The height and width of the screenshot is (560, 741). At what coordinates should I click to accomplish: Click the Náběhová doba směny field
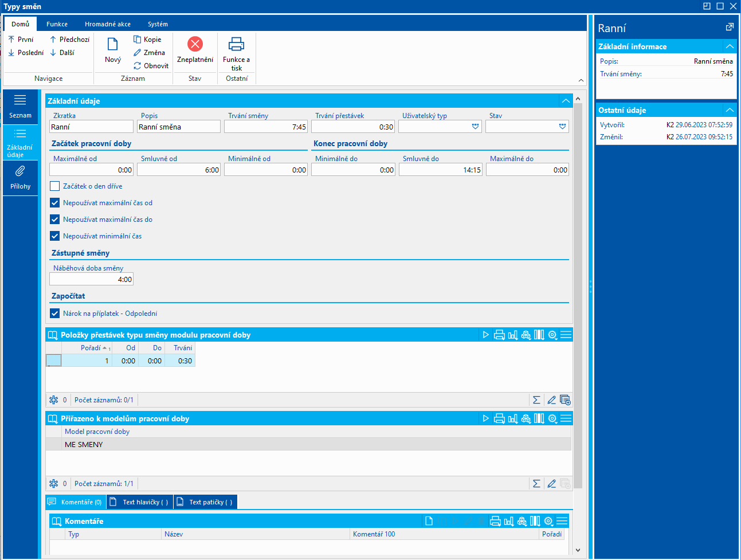[x=91, y=280]
